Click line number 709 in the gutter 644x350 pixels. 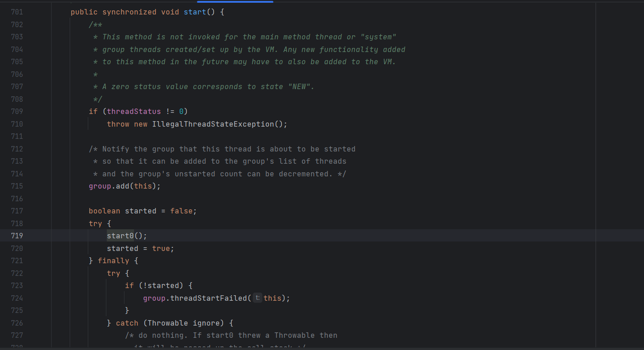[17, 111]
